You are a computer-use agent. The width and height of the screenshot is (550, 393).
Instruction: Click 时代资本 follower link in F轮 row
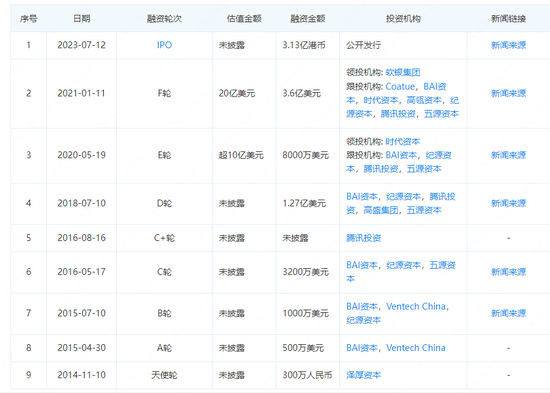click(x=381, y=100)
